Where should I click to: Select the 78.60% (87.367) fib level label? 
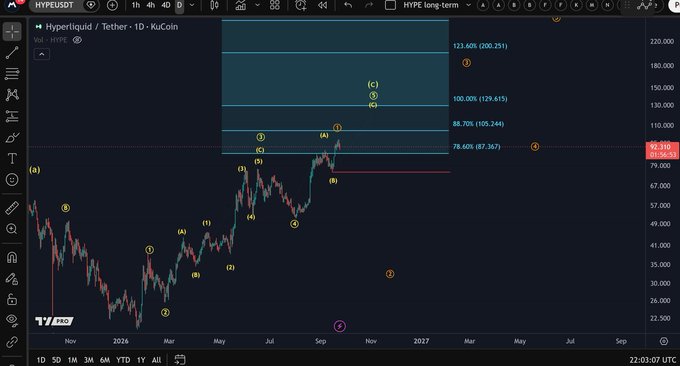pos(476,147)
